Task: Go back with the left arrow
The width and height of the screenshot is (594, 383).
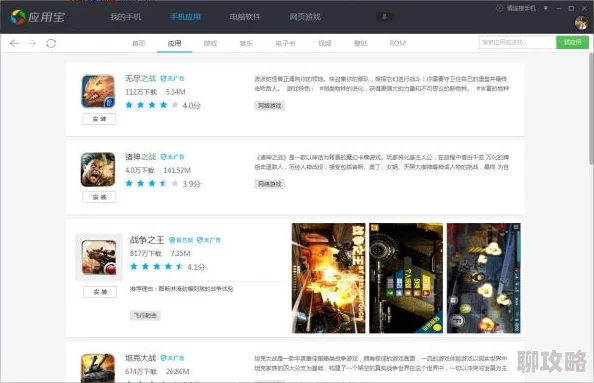Action: point(14,43)
